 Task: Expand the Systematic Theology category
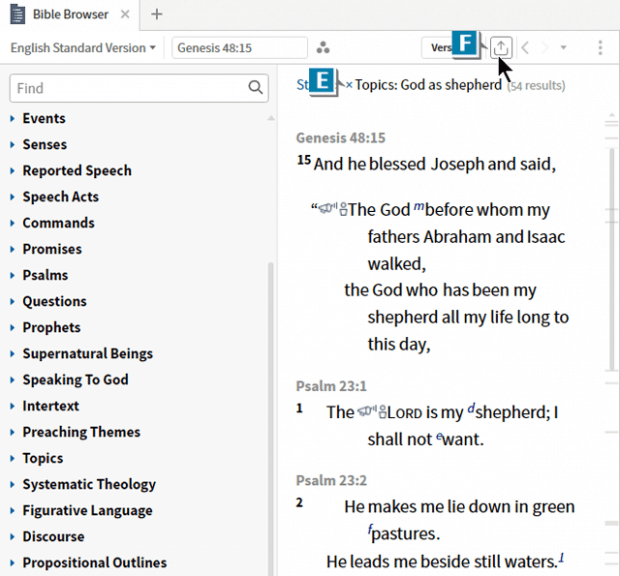click(12, 485)
